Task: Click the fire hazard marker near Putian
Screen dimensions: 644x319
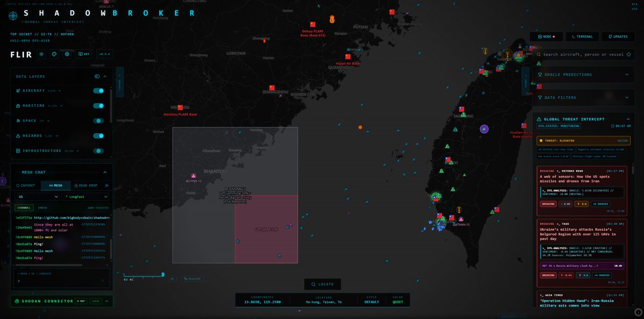Action: point(332,19)
